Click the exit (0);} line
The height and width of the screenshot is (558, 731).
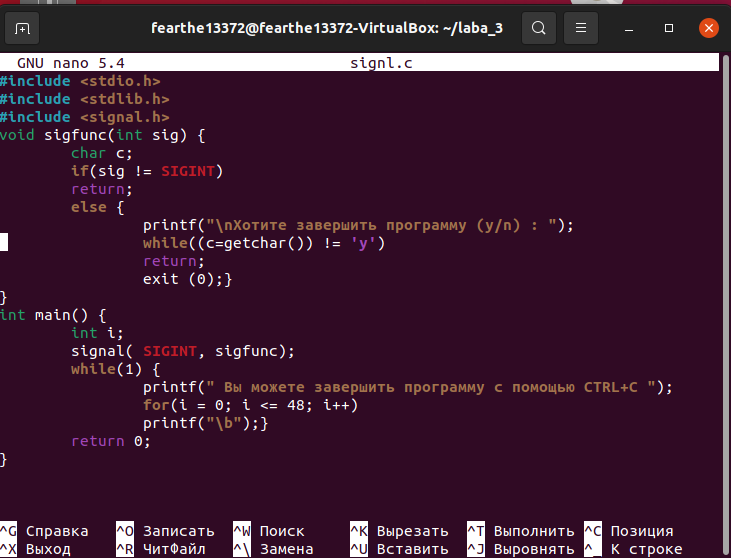[x=187, y=279]
